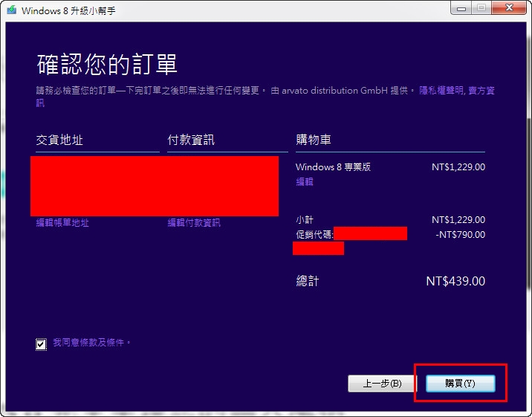Click the 促銷代碼 promo code label
532x417 pixels.
click(x=314, y=234)
